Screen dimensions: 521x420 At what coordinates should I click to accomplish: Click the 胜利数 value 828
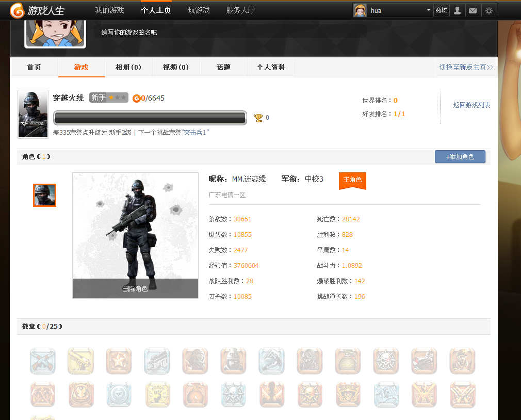click(347, 235)
